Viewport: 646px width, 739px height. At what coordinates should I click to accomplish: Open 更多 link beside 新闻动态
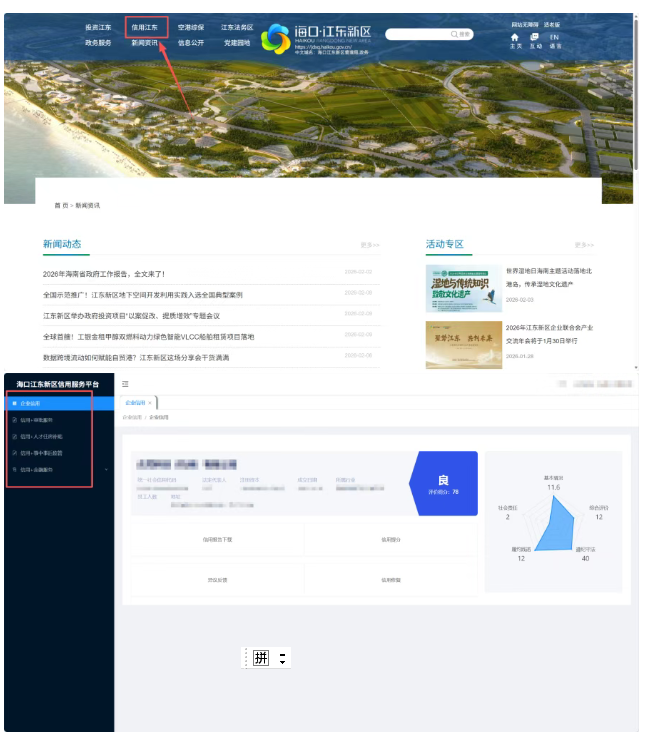click(x=370, y=245)
